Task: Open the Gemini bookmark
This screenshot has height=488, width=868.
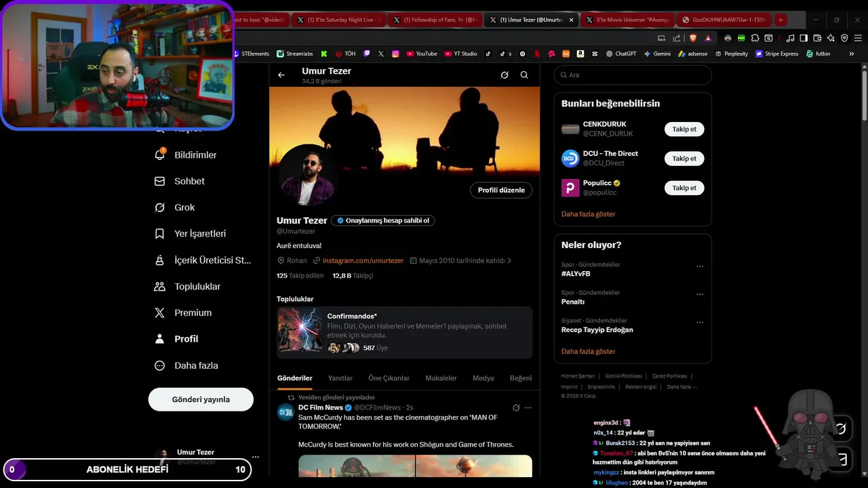Action: (x=657, y=54)
